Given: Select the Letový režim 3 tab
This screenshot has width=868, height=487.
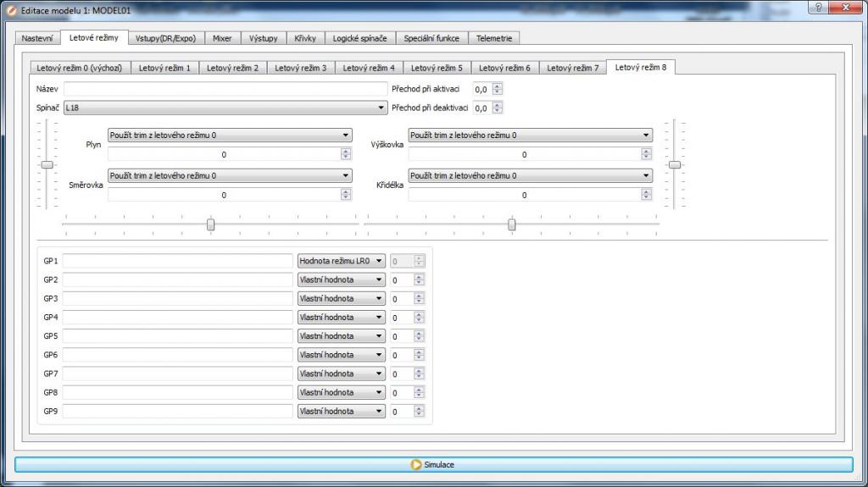Looking at the screenshot, I should pyautogui.click(x=300, y=68).
